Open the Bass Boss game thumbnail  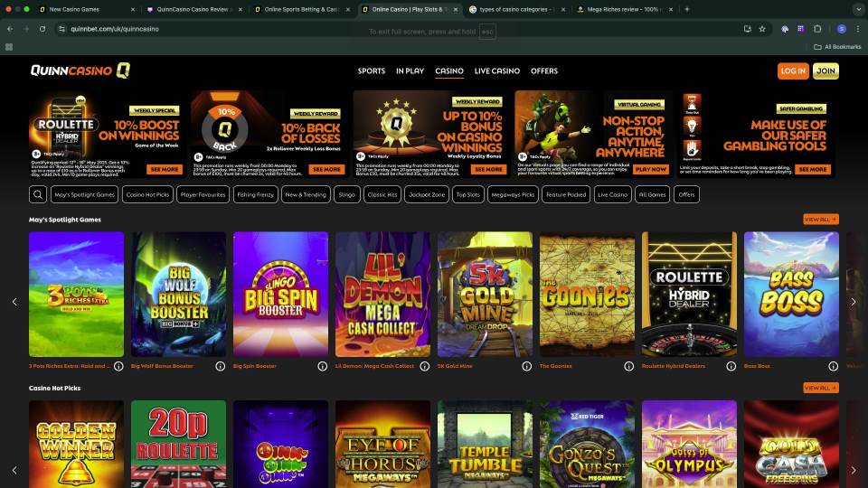[x=791, y=295]
